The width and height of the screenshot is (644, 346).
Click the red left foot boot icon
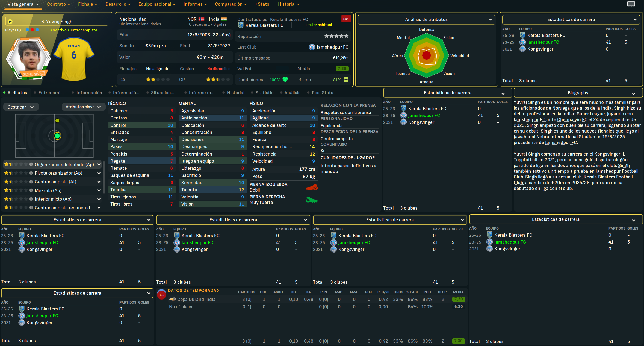pyautogui.click(x=311, y=187)
